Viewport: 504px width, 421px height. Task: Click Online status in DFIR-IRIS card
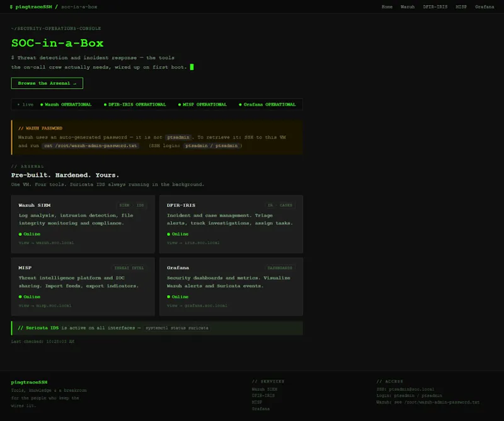(x=178, y=233)
